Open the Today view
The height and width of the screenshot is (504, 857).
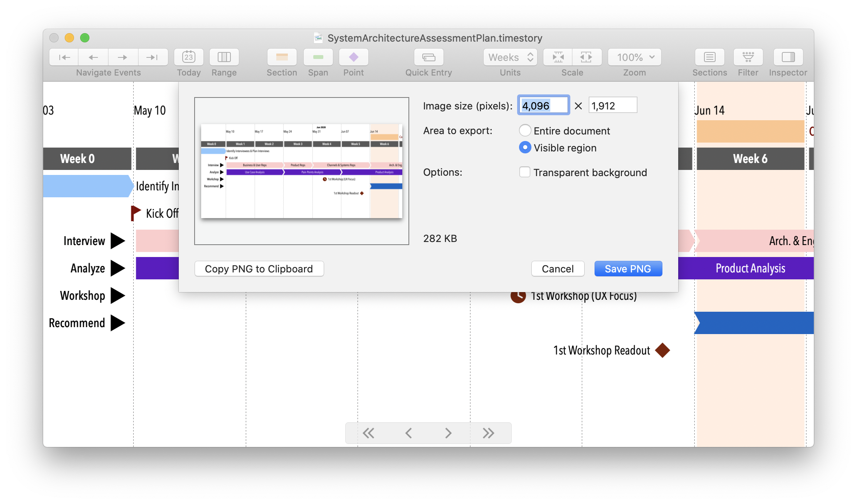[x=188, y=57]
